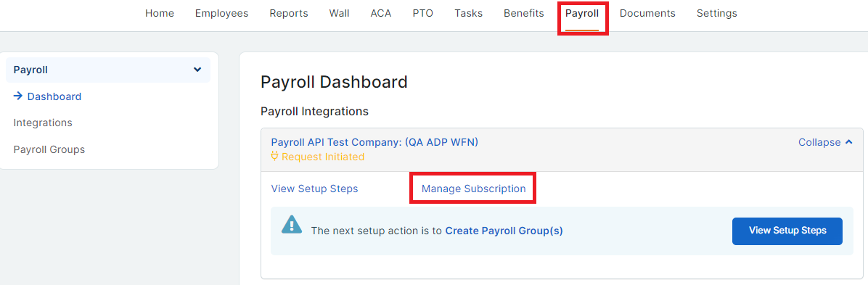The width and height of the screenshot is (868, 285).
Task: Switch to the Benefits tab
Action: 524,13
